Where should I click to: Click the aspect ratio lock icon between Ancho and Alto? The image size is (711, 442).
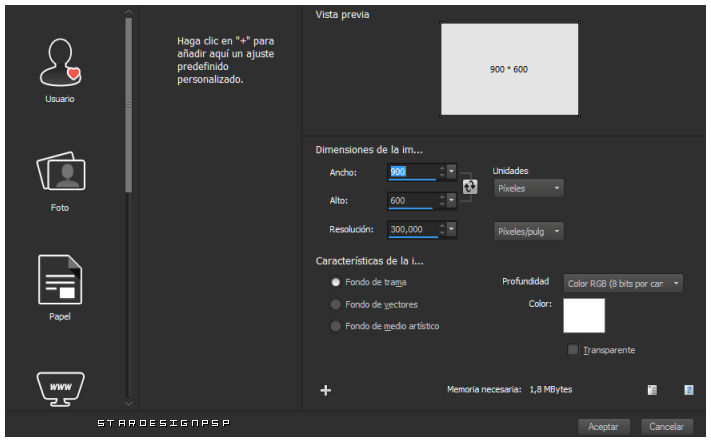(470, 186)
